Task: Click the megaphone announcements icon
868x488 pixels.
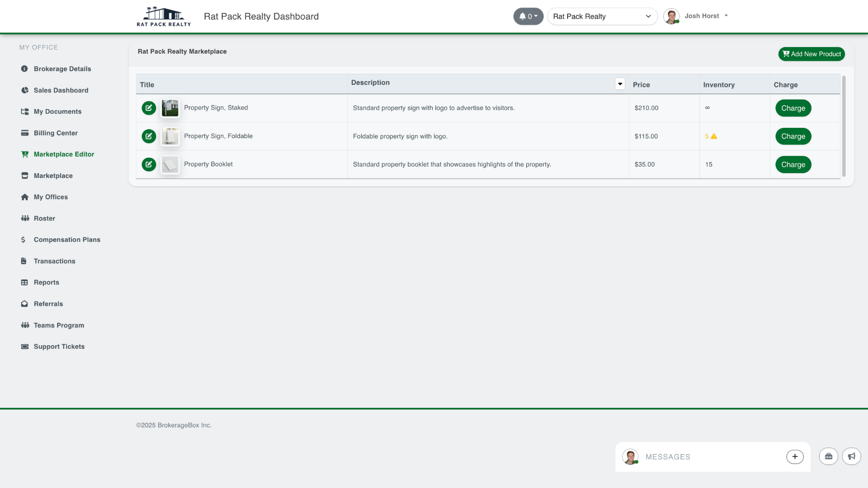Action: pyautogui.click(x=851, y=456)
